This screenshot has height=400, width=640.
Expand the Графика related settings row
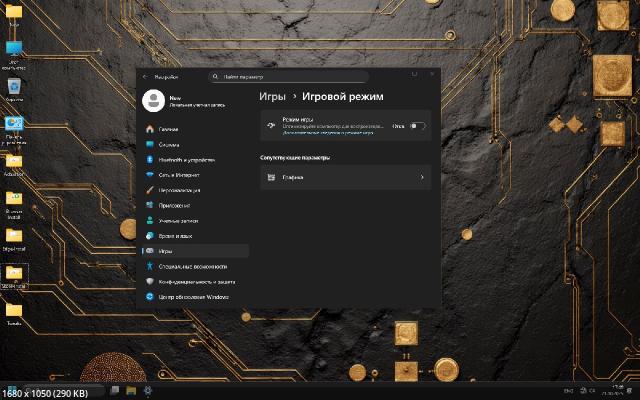[345, 177]
